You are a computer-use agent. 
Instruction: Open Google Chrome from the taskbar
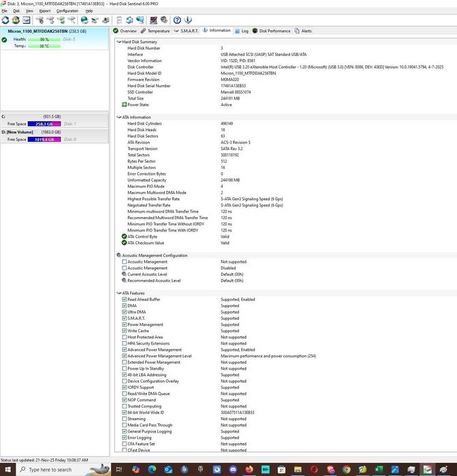tap(347, 470)
